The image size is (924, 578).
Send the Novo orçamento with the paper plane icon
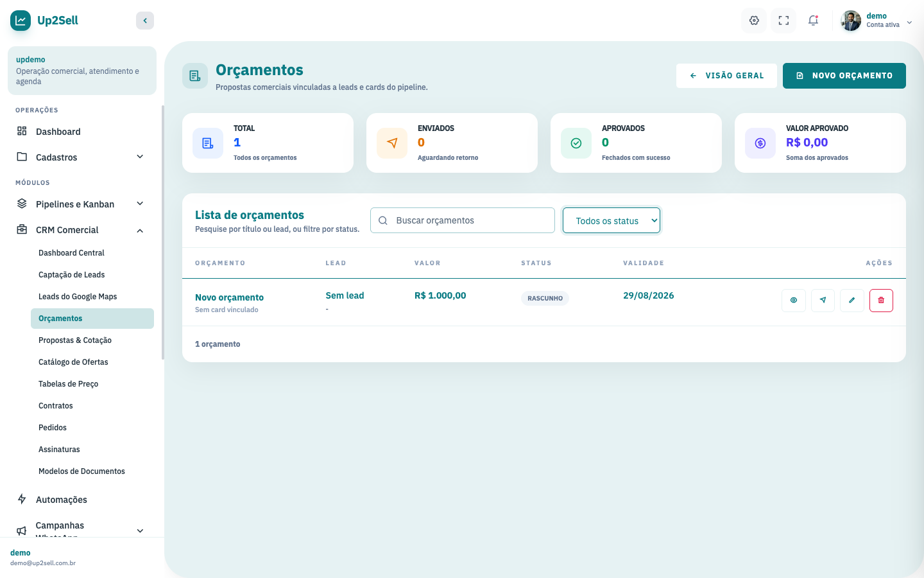point(823,300)
